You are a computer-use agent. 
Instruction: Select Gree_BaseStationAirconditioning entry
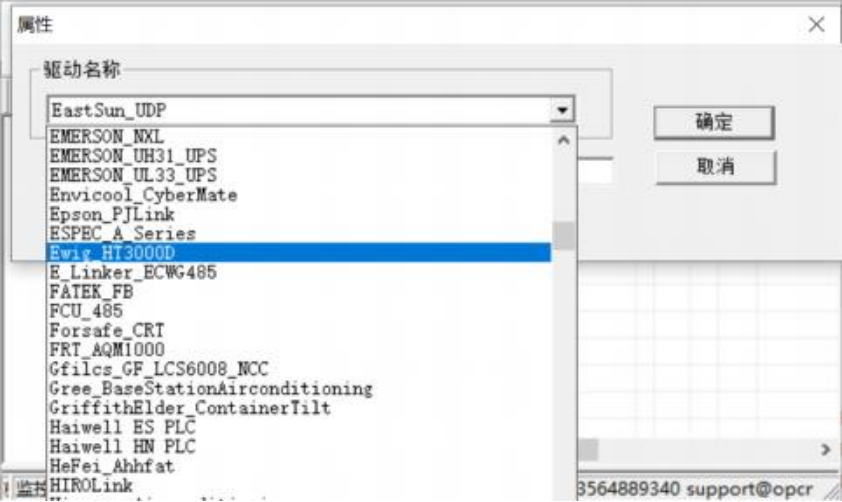pyautogui.click(x=299, y=388)
